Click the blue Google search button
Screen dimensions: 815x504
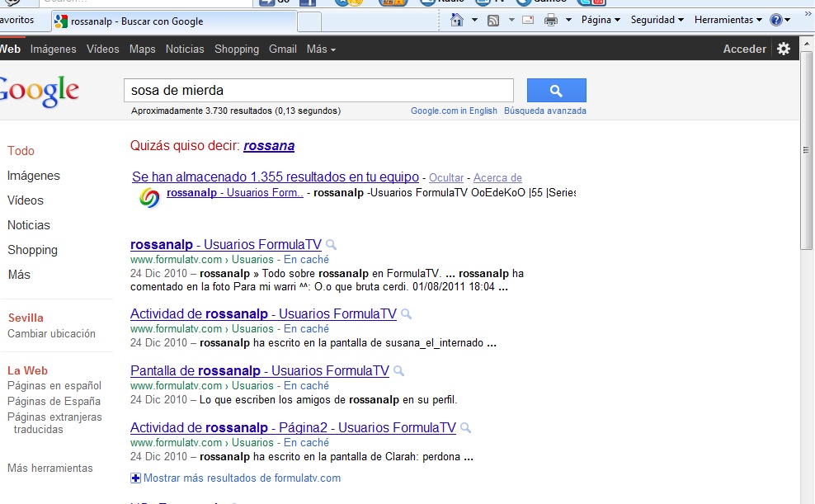(x=556, y=90)
